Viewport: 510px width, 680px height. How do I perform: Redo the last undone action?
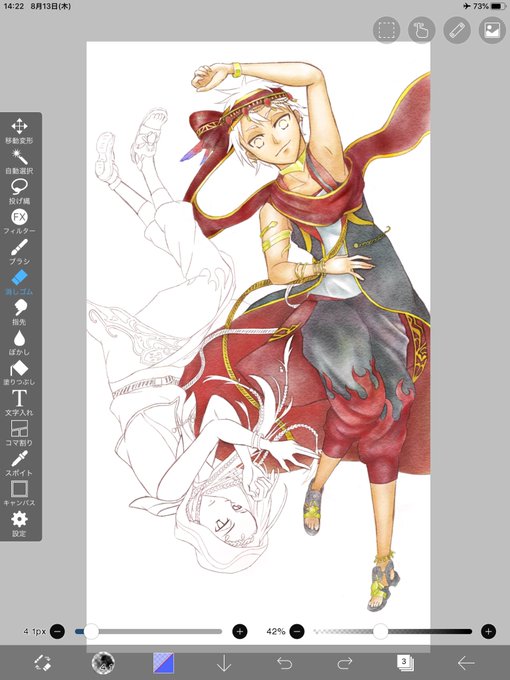(x=345, y=663)
